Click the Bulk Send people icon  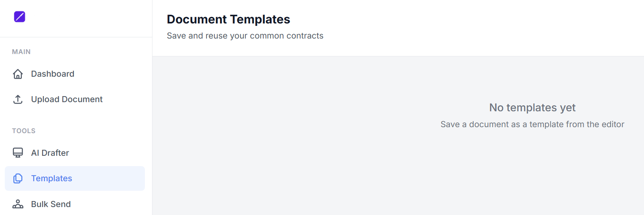point(18,204)
